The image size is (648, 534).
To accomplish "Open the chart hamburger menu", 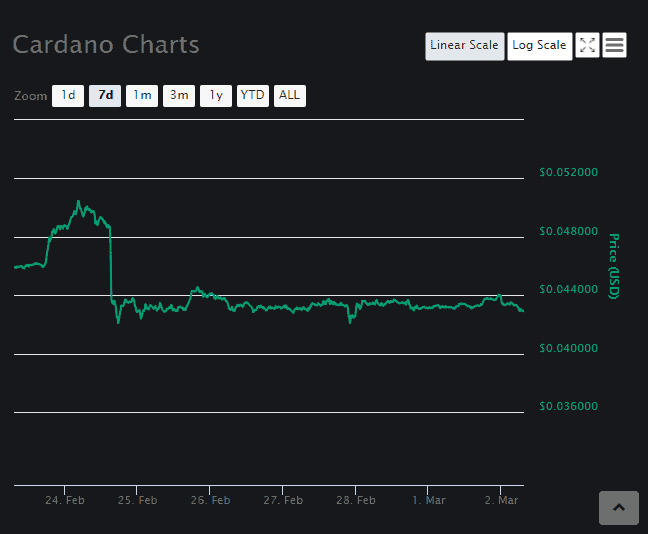I will [614, 45].
